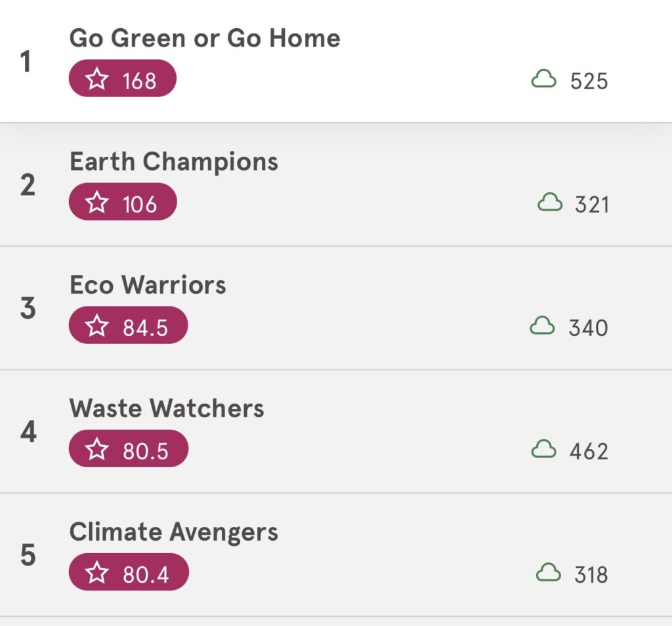Viewport: 672px width, 626px height.
Task: Click the star icon beside 80.4 points
Action: (98, 573)
